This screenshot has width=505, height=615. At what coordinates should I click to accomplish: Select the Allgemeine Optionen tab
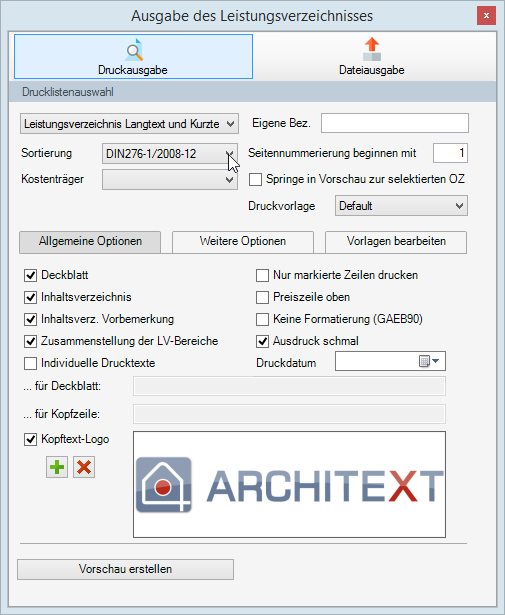tap(90, 241)
